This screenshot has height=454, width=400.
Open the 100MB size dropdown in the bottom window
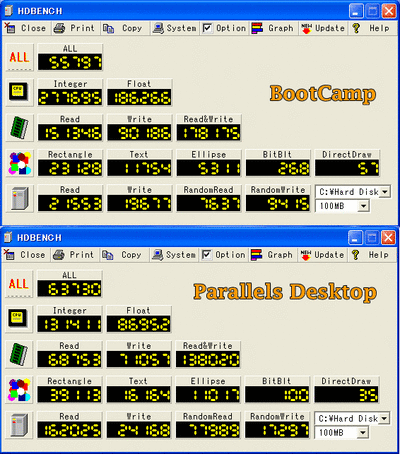pos(363,433)
